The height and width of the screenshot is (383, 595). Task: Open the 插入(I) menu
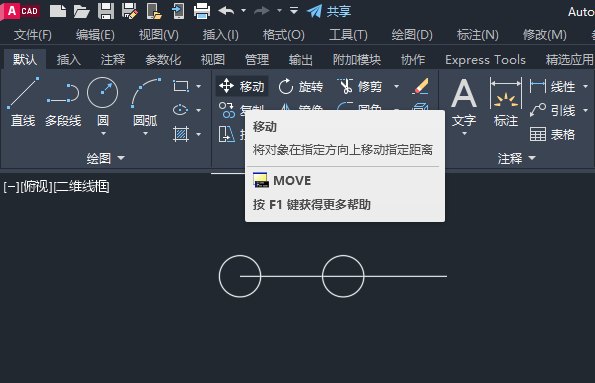pyautogui.click(x=220, y=35)
